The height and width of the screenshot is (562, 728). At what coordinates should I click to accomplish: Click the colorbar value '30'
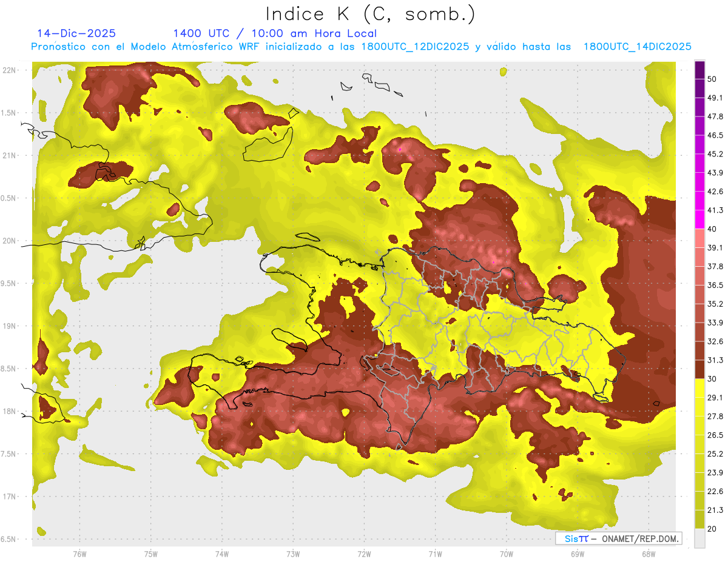click(x=712, y=379)
